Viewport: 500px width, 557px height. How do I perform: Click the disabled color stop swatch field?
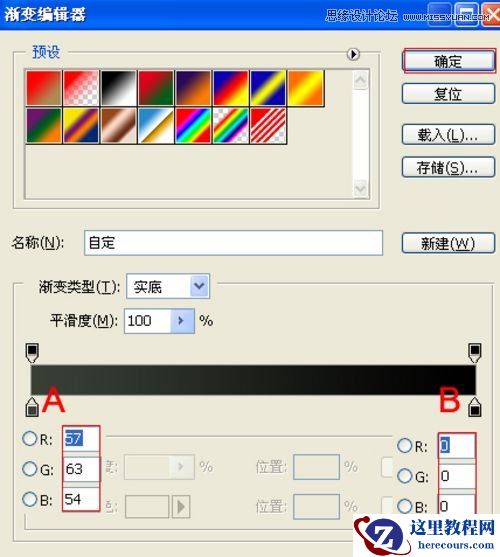click(147, 507)
